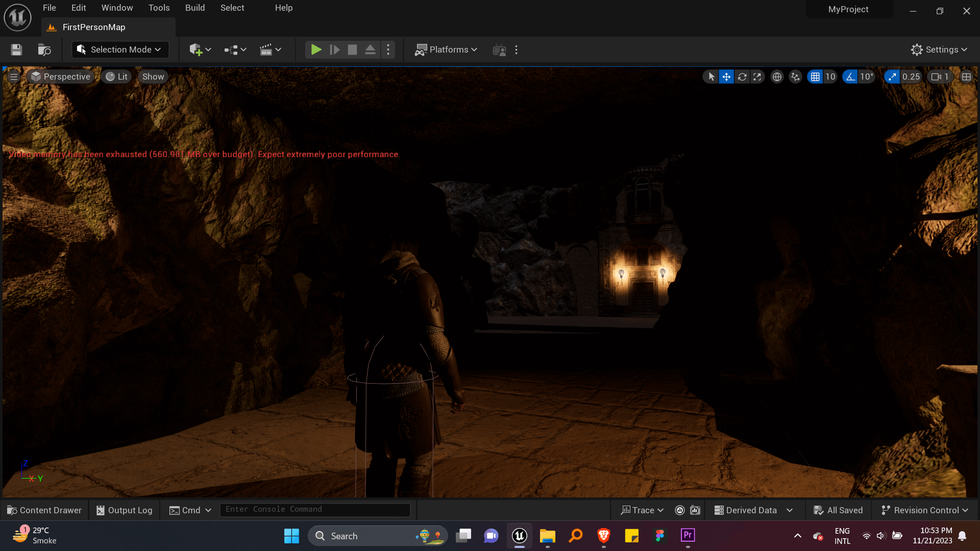
Task: Toggle surface snapping in the viewport
Action: click(795, 77)
